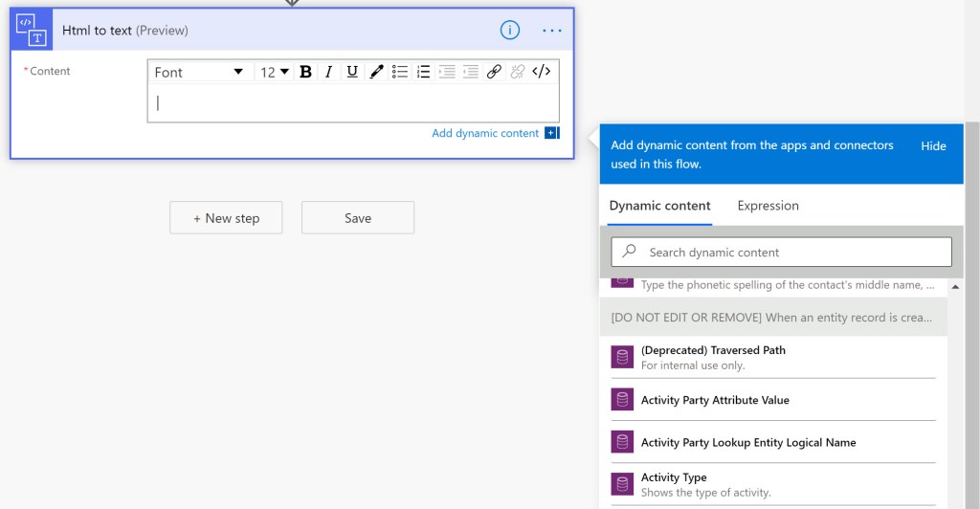Toggle italic text formatting

[328, 72]
